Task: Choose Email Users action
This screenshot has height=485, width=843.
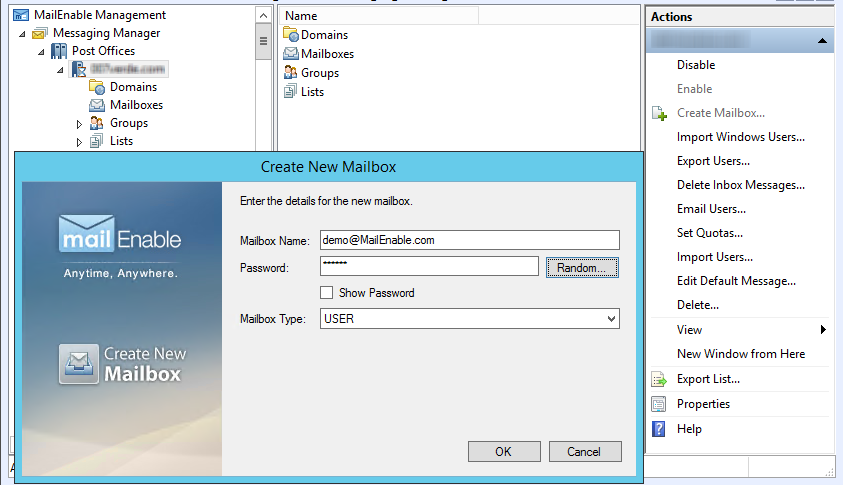Action: pos(711,209)
